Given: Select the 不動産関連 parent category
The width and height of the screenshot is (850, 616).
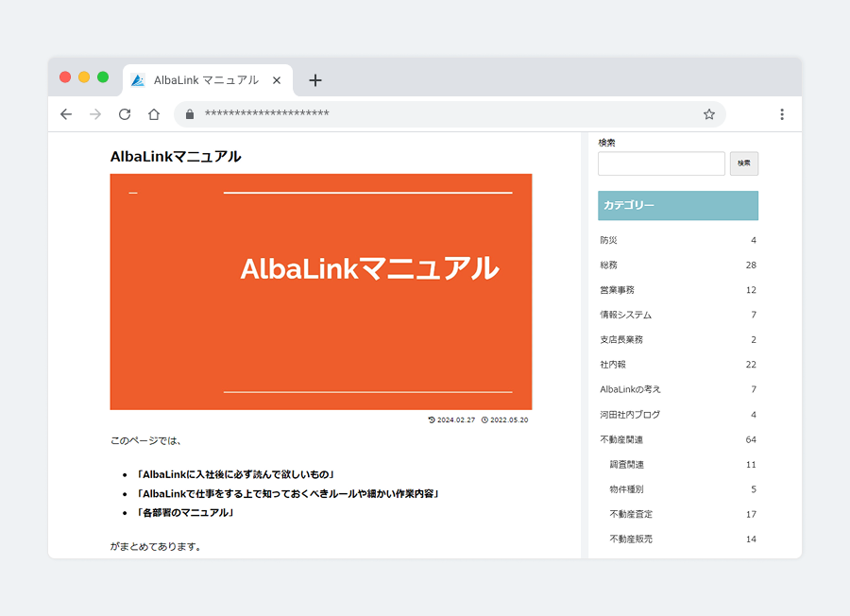Looking at the screenshot, I should [621, 439].
